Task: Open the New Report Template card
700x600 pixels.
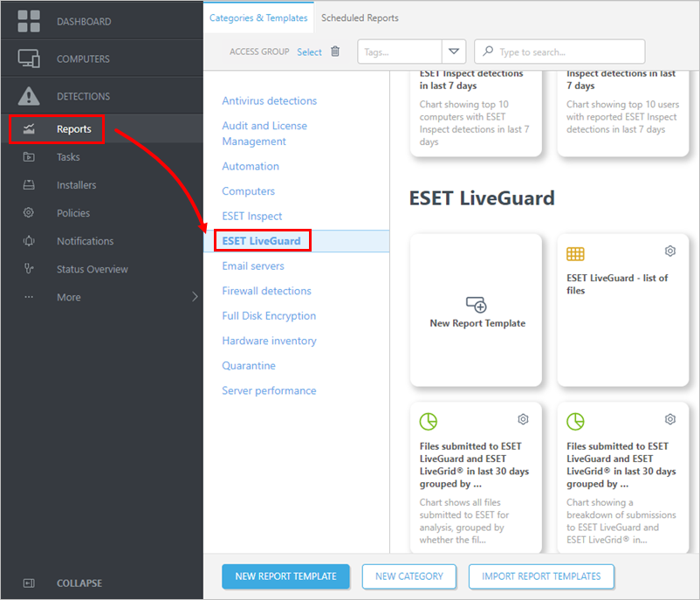Action: pyautogui.click(x=476, y=310)
